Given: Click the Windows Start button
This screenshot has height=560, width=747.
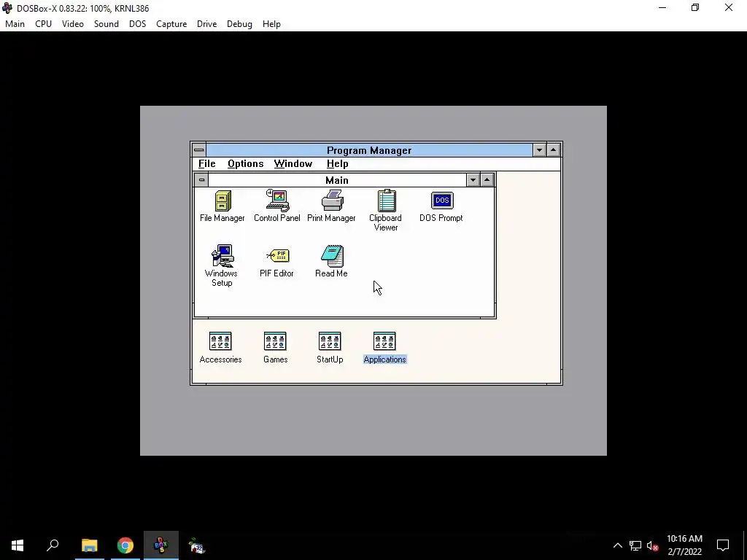Looking at the screenshot, I should pos(18,545).
